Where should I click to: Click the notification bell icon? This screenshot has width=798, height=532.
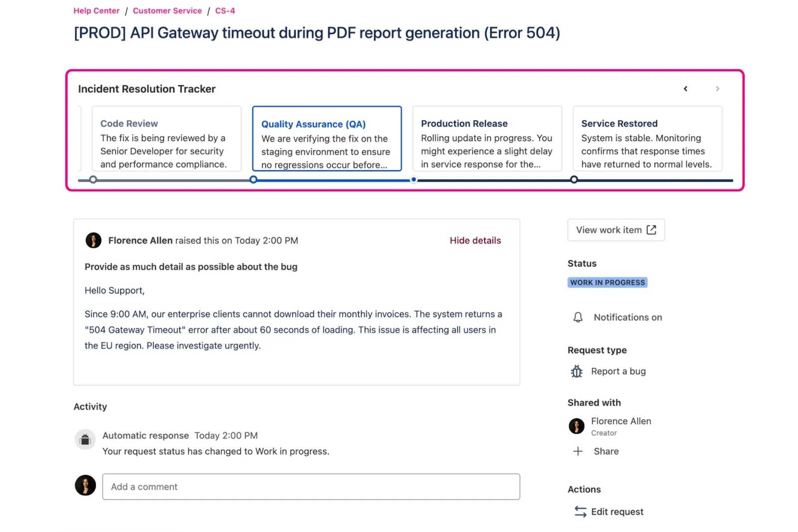577,317
